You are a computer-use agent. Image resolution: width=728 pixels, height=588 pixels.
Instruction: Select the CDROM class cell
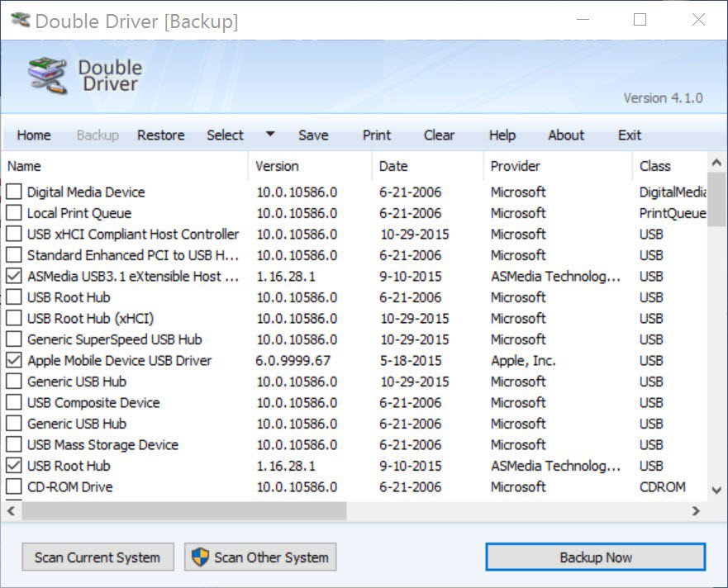pos(663,486)
